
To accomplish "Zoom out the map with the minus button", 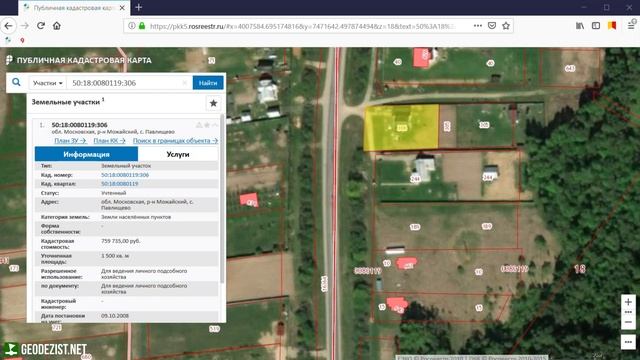I will (x=628, y=322).
